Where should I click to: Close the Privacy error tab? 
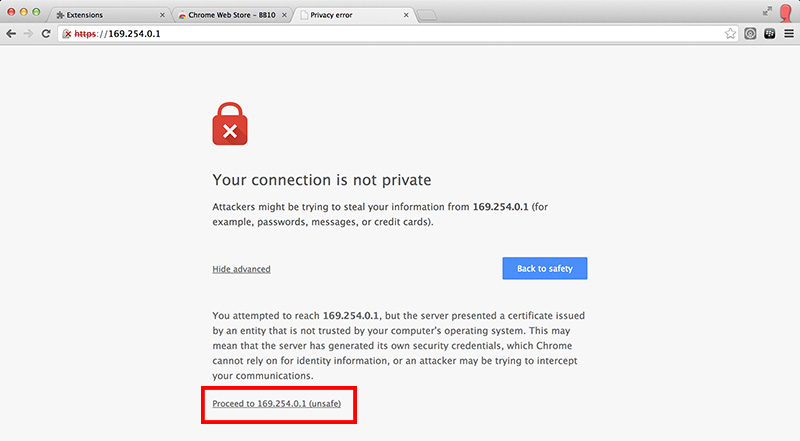click(406, 15)
